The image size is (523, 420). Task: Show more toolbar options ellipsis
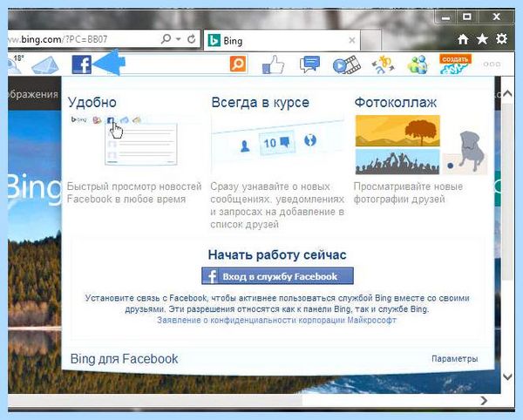coord(492,64)
